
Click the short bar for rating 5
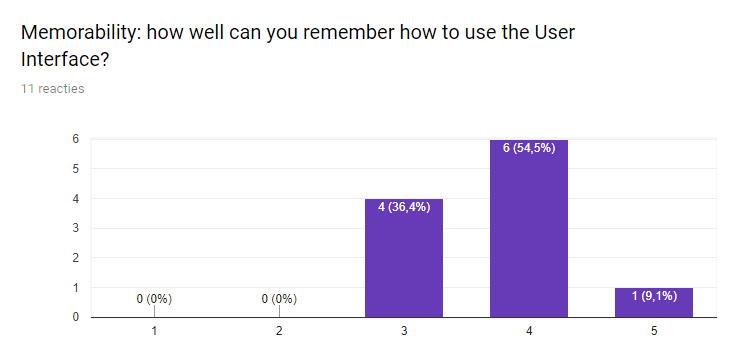[654, 303]
